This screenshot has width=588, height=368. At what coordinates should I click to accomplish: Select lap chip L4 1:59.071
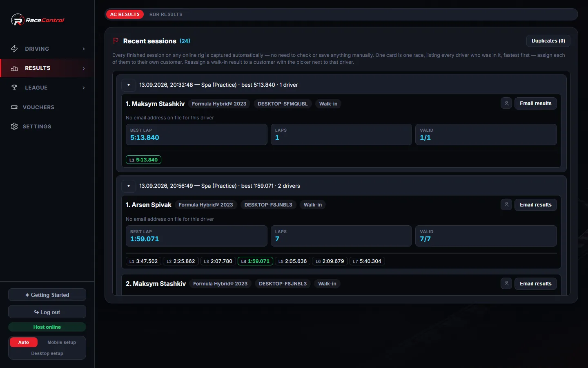point(255,261)
